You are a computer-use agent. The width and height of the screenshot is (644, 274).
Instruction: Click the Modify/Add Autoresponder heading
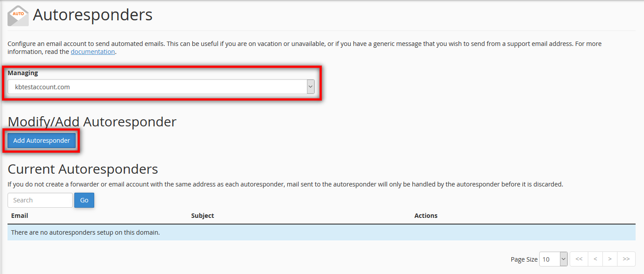[92, 122]
